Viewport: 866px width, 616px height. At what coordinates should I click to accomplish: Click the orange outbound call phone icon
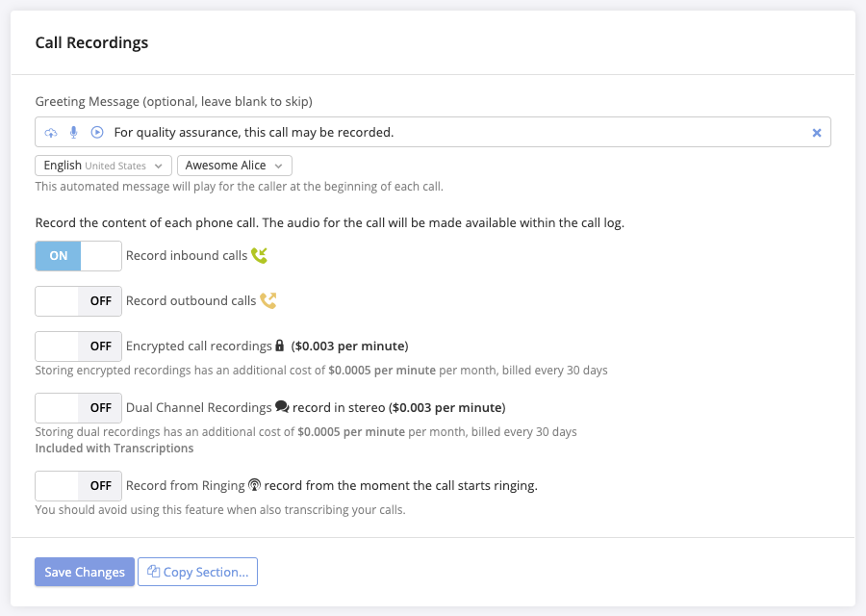tap(268, 301)
